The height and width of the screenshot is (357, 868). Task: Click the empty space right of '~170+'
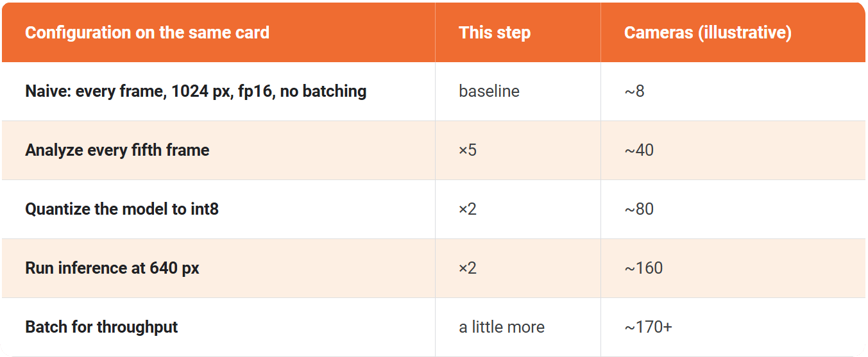pyautogui.click(x=770, y=327)
